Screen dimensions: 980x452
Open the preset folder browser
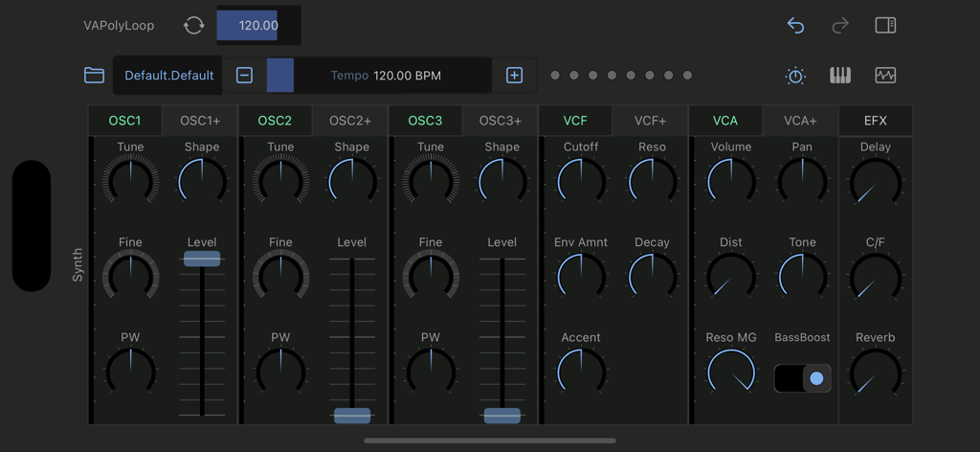(x=94, y=76)
